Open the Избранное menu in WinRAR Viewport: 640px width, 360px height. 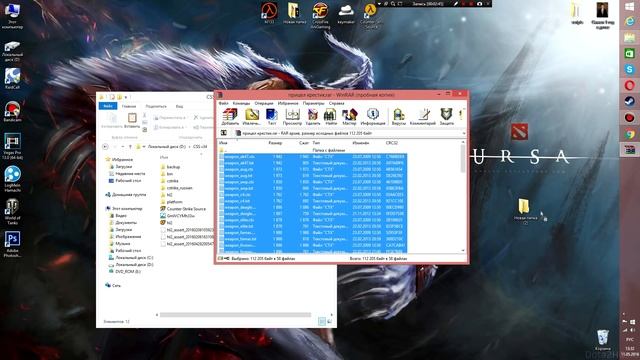[x=288, y=103]
